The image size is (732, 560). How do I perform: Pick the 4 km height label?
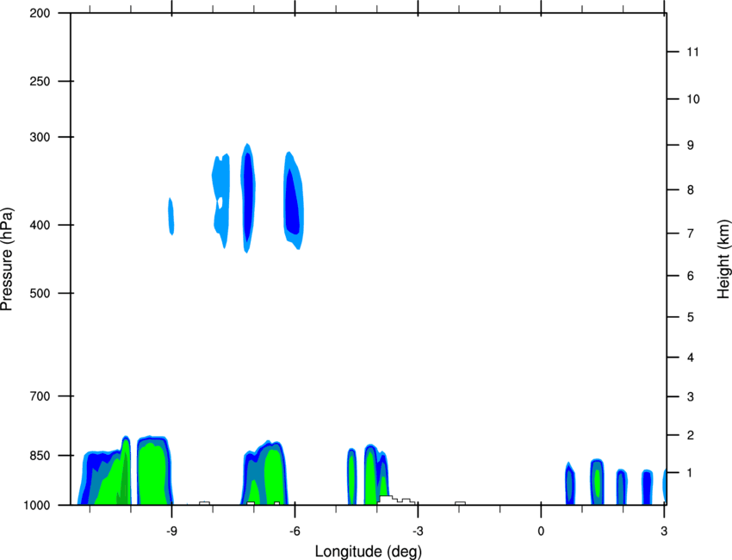pos(690,358)
